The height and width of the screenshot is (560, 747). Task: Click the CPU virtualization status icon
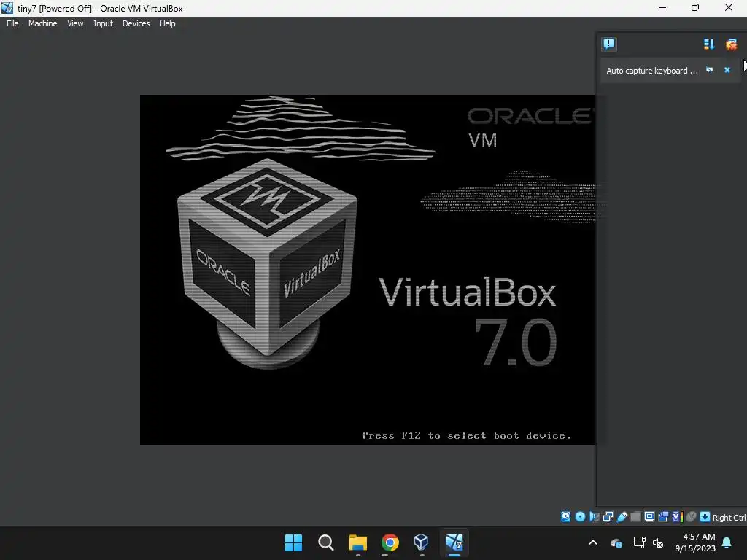(678, 517)
